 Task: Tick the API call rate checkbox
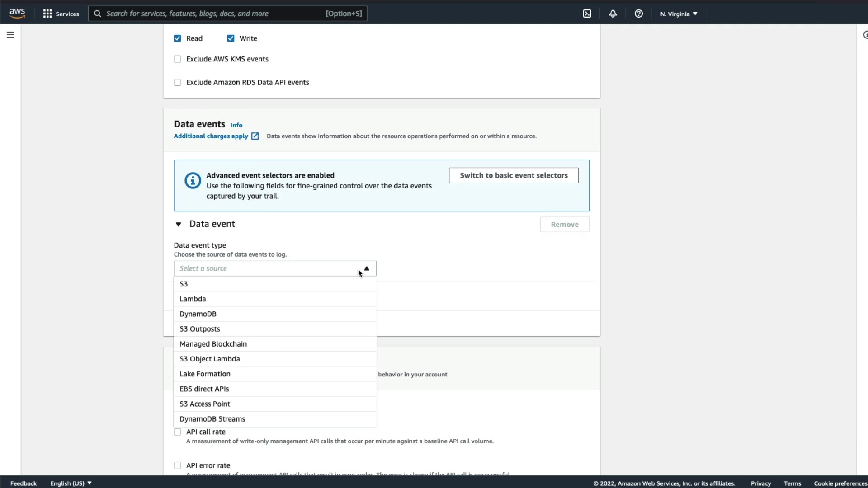click(177, 432)
